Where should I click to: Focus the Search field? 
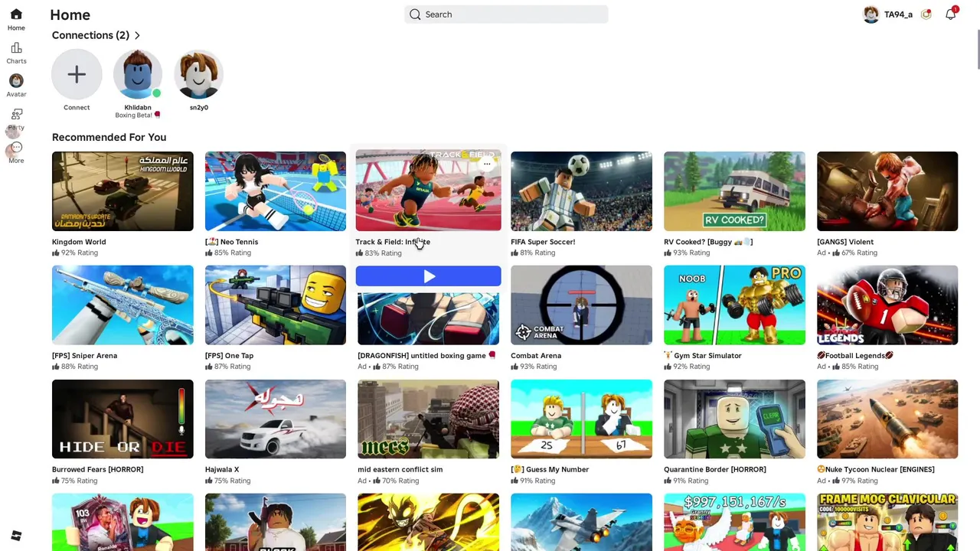point(506,15)
